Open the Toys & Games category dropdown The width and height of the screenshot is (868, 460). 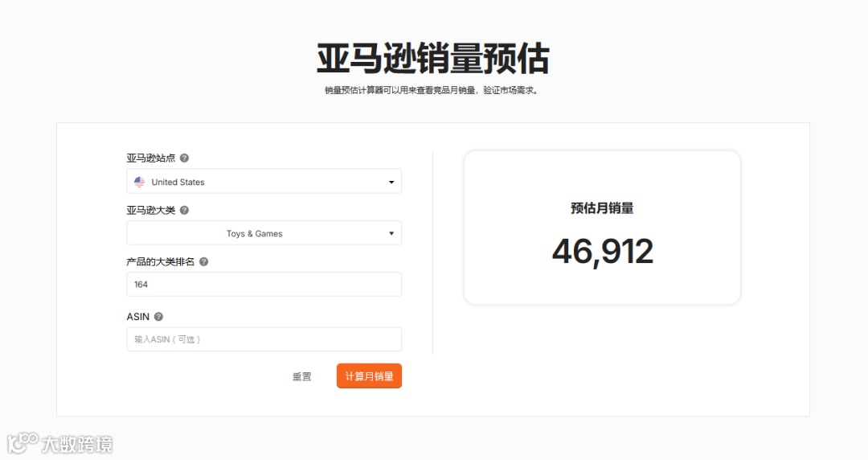point(264,232)
